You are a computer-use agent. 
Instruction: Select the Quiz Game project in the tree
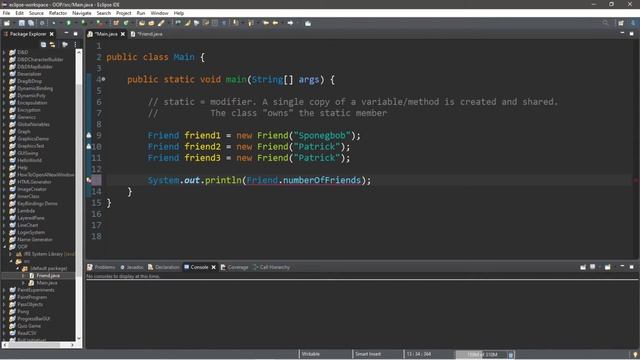click(29, 326)
